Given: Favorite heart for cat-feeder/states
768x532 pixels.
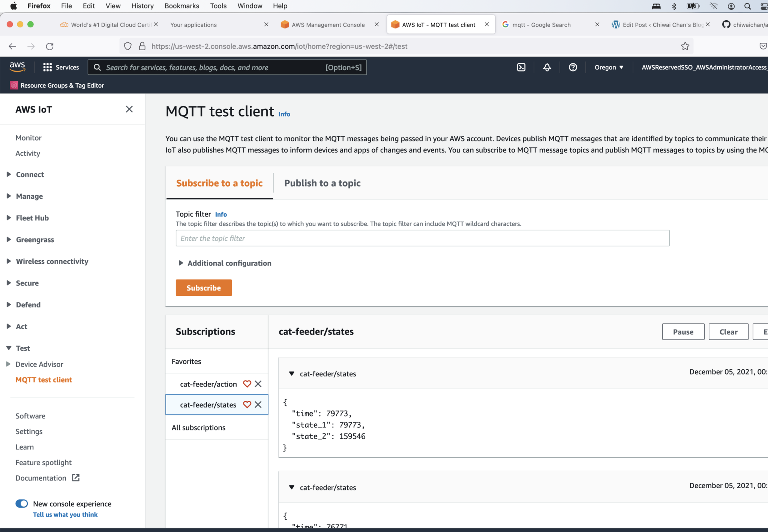Looking at the screenshot, I should (x=247, y=405).
